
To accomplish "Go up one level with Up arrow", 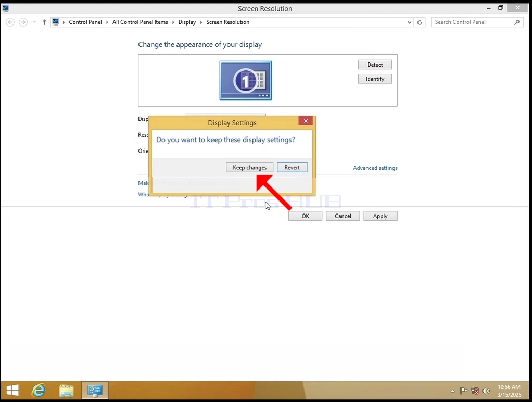I will [x=44, y=22].
